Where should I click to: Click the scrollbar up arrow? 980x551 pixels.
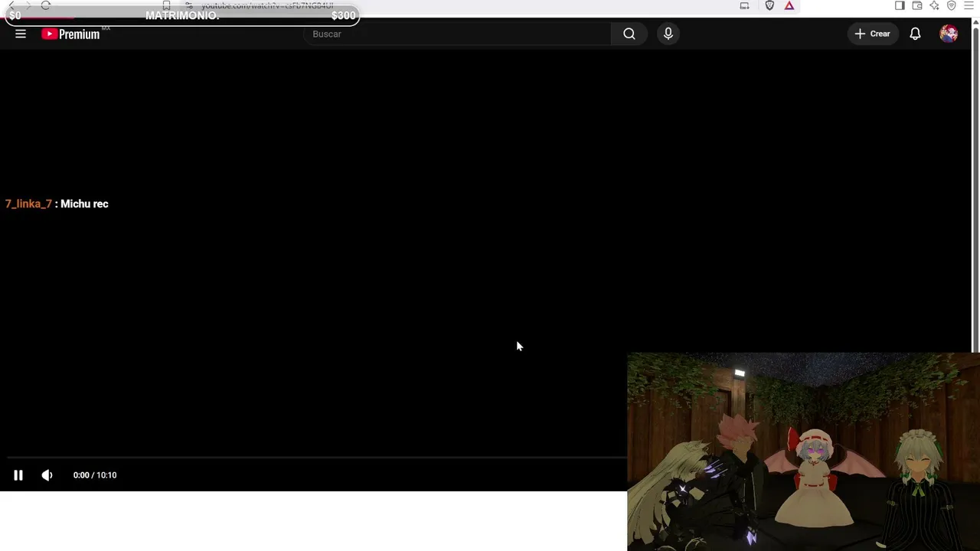click(x=975, y=23)
